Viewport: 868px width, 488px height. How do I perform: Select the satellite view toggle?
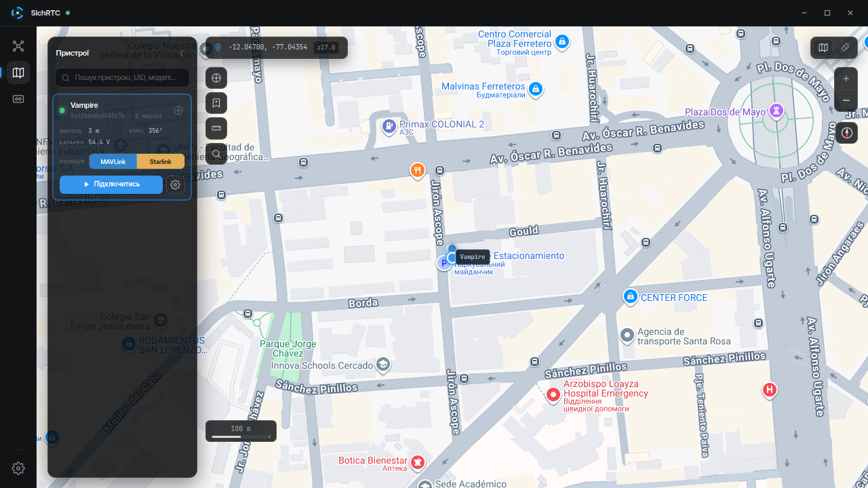[845, 47]
